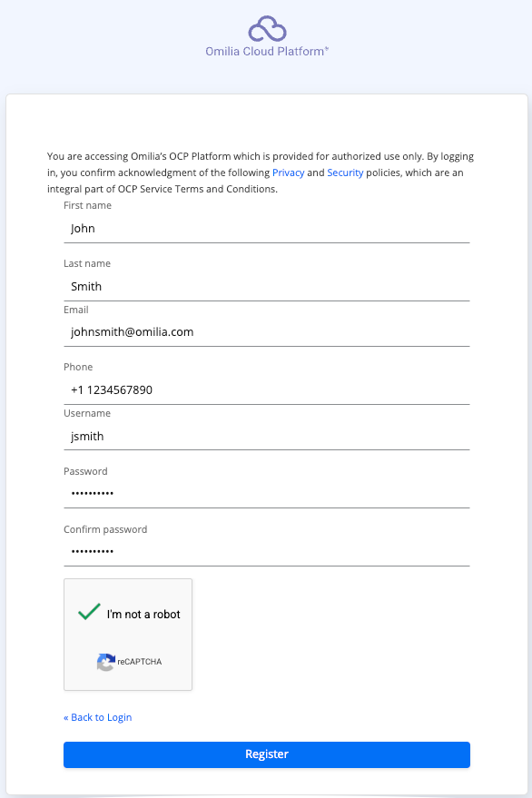Open the Privacy policy link
Viewport: 532px width, 798px height.
pyautogui.click(x=288, y=172)
